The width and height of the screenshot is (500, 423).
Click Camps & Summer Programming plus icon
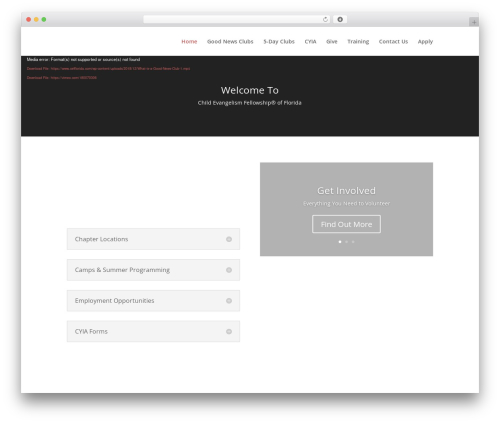click(229, 270)
